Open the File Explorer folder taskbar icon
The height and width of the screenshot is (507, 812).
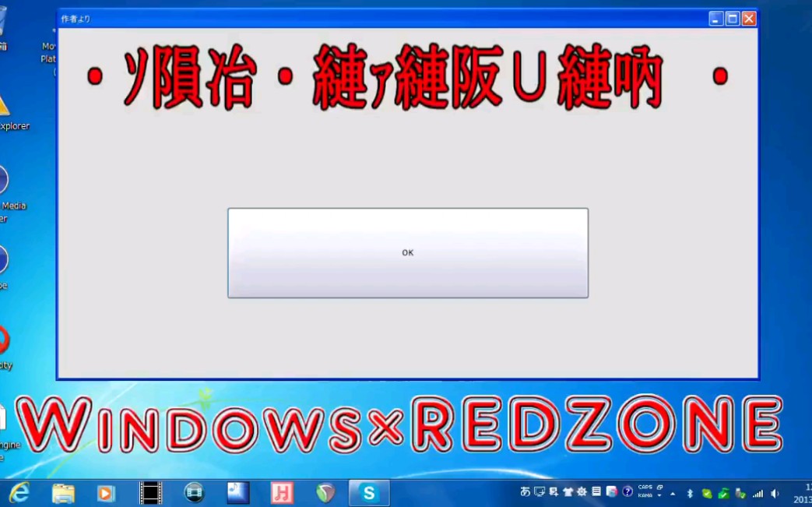pyautogui.click(x=63, y=493)
